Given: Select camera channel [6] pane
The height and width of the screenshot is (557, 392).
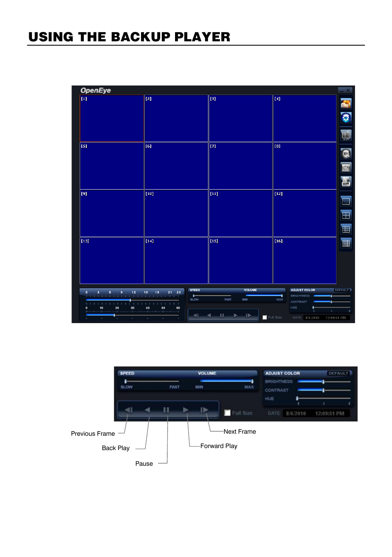Looking at the screenshot, I should point(176,166).
